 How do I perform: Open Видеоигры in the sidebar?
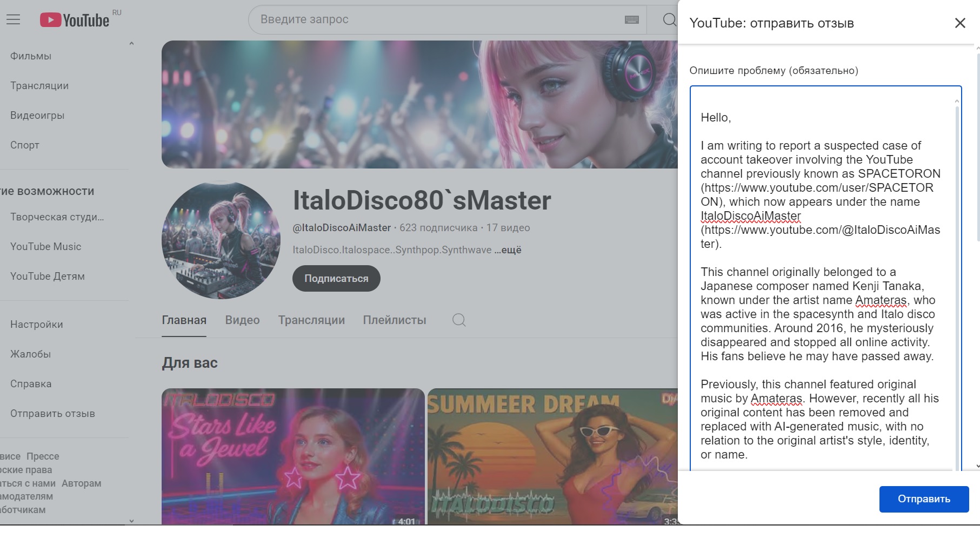point(37,116)
